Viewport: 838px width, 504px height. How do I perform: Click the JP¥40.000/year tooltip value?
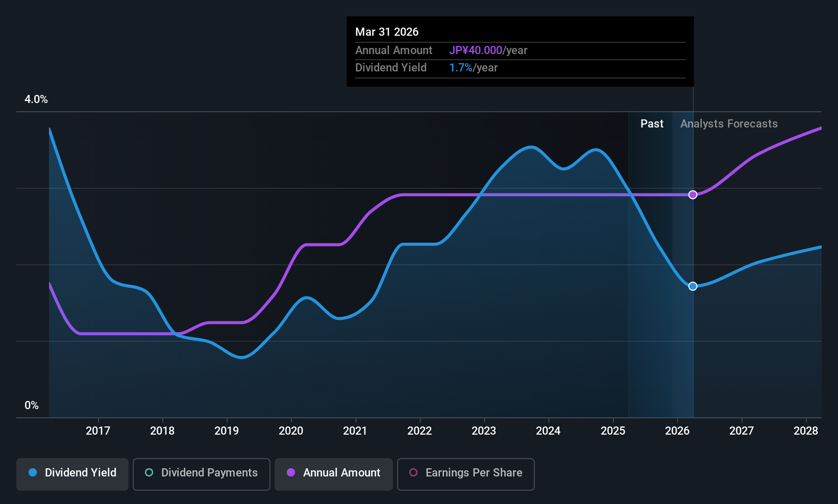coord(488,51)
